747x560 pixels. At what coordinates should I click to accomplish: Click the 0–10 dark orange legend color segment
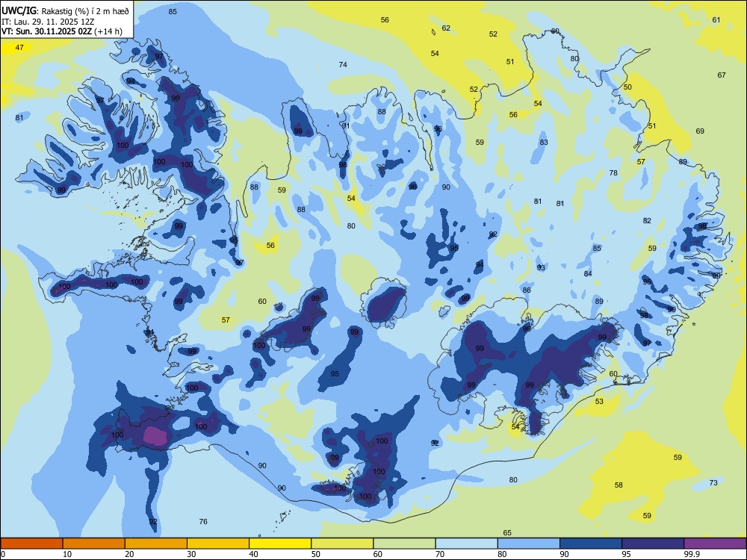point(31,544)
